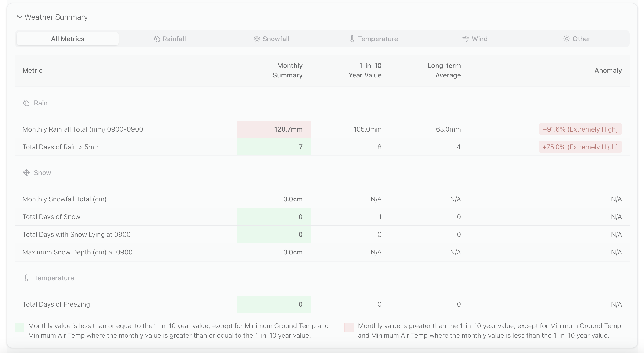Click the Weather Summary title

[56, 17]
